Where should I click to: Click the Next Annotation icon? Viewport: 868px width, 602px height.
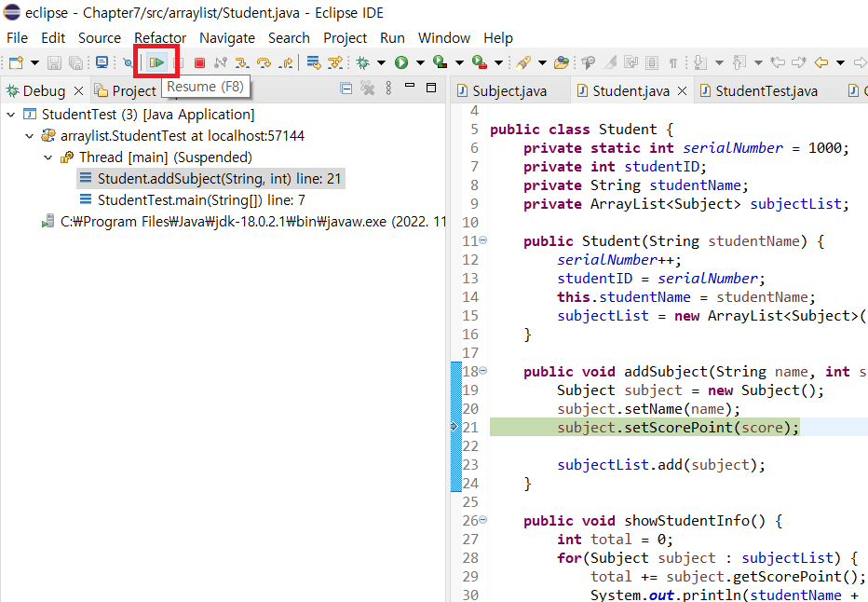coord(700,62)
